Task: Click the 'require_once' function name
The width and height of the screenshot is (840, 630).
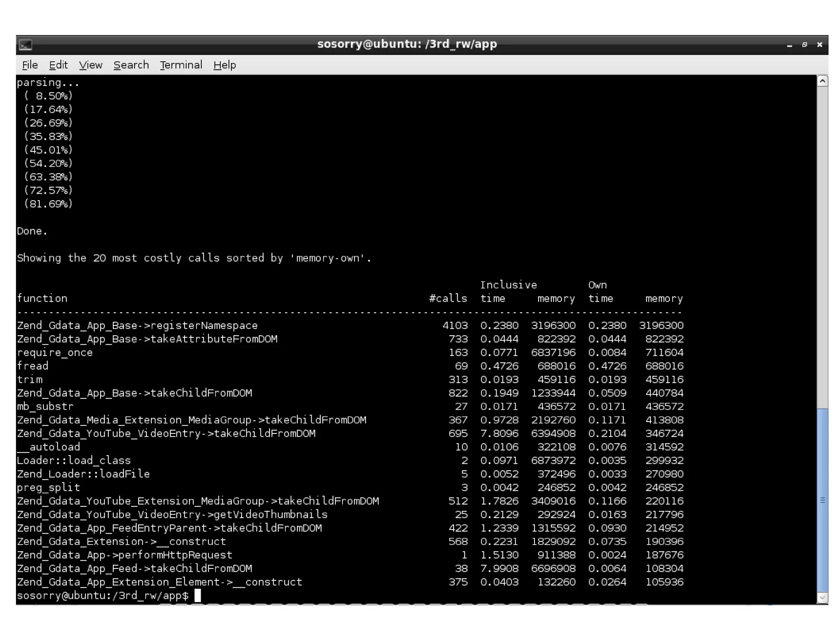Action: (x=55, y=353)
